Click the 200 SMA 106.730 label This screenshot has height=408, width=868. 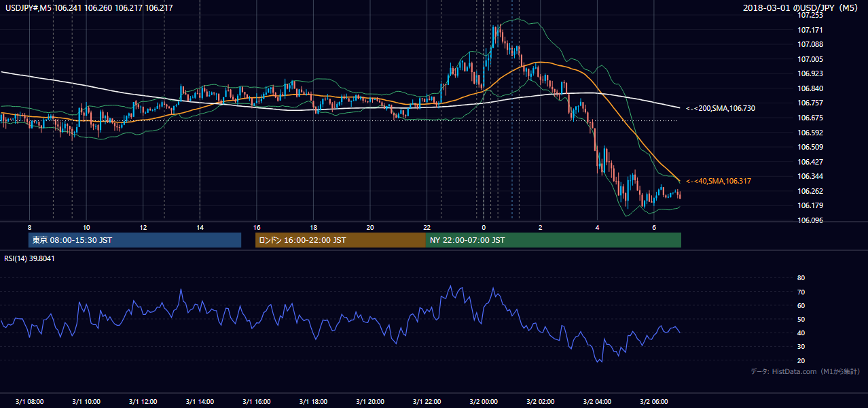[x=721, y=108]
